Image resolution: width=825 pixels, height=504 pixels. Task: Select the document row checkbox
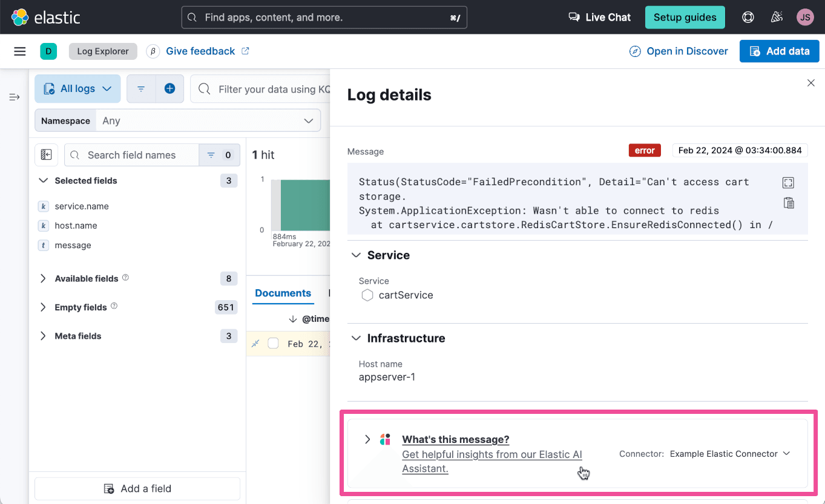[x=273, y=344]
